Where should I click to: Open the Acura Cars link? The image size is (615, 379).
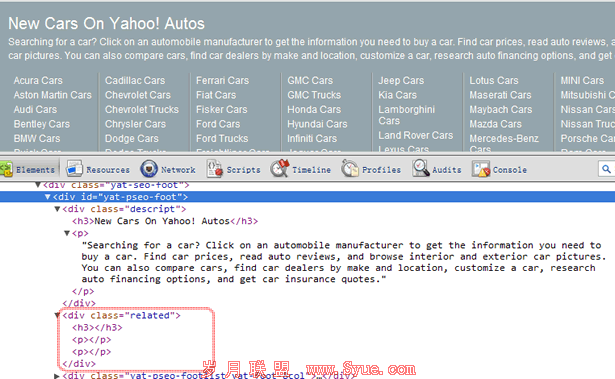tap(38, 80)
